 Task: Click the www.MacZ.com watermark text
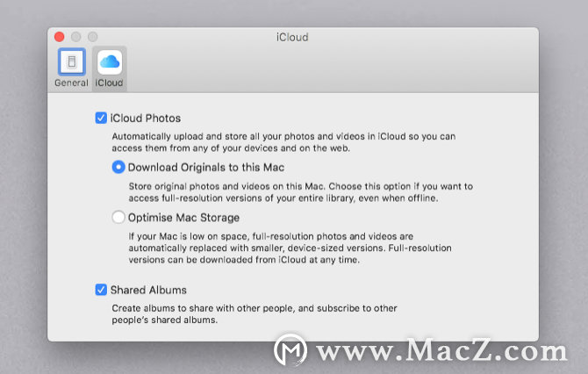coord(441,350)
